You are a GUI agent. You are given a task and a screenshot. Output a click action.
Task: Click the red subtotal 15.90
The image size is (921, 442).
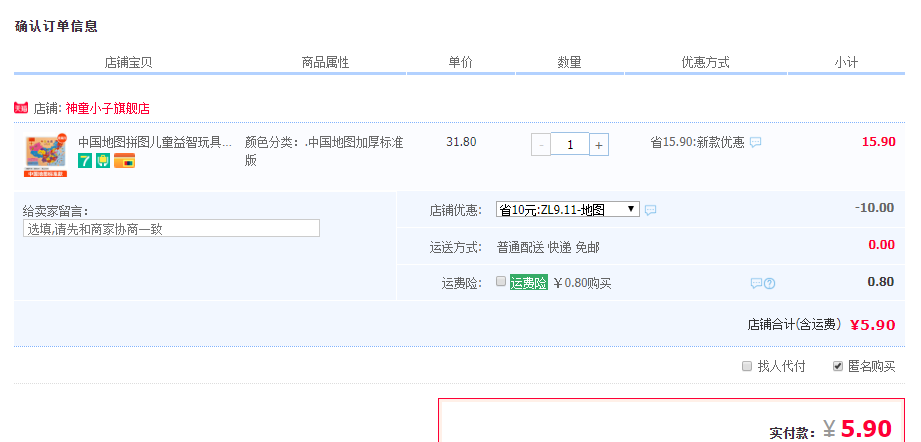coord(879,141)
